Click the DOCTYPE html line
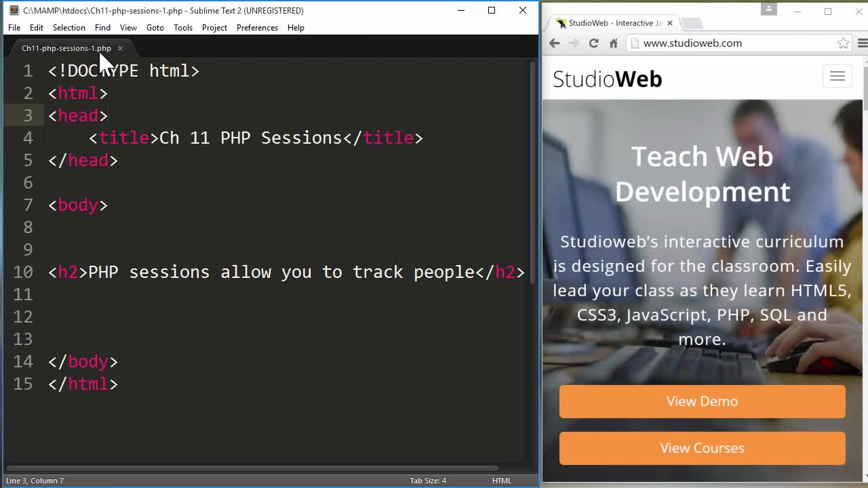 (x=123, y=70)
